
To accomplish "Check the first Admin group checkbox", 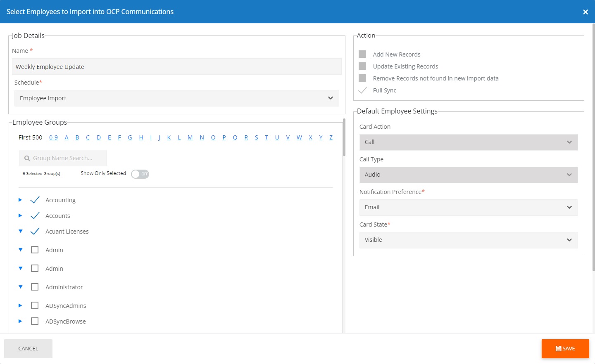I will (35, 250).
